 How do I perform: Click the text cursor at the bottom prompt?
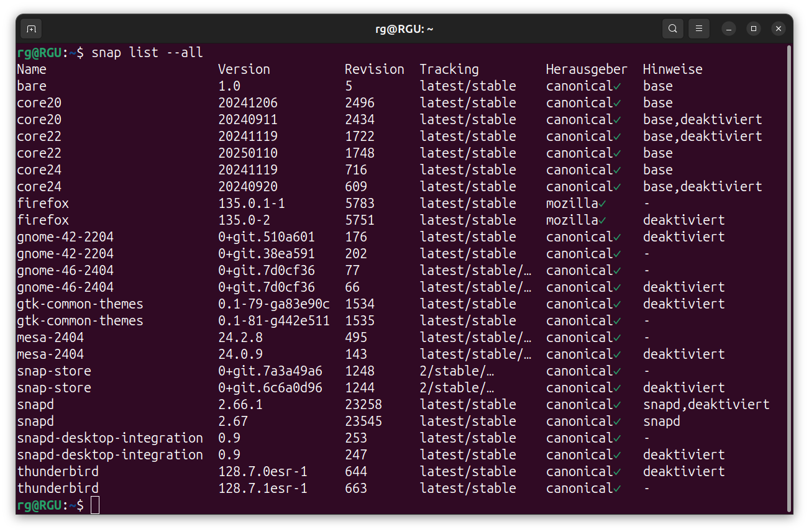(x=95, y=505)
